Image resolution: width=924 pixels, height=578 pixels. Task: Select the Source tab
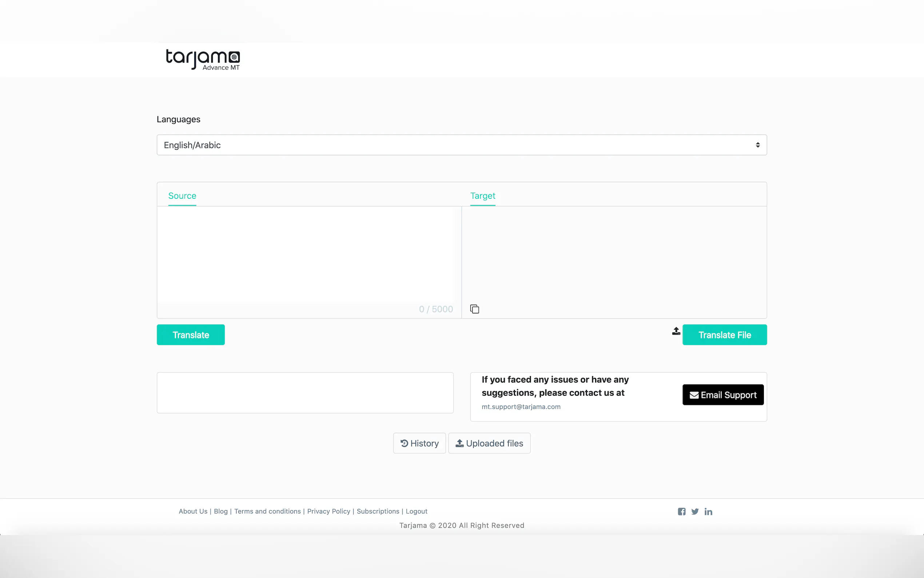[x=182, y=196]
